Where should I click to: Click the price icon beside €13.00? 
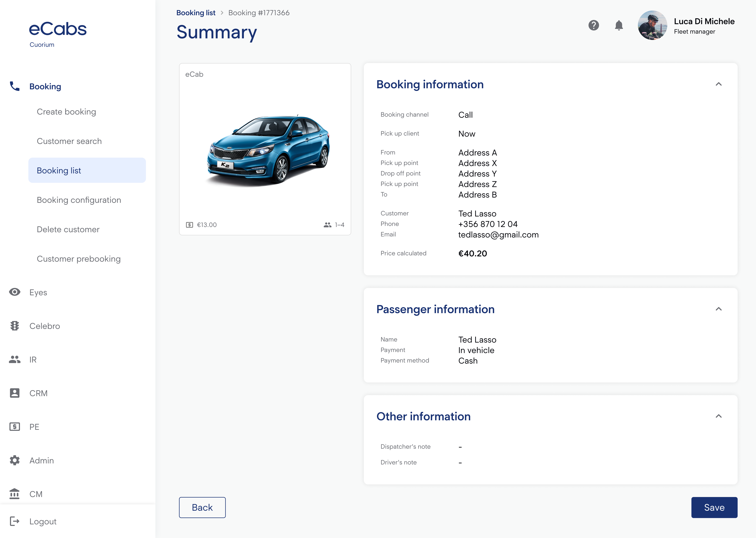189,225
